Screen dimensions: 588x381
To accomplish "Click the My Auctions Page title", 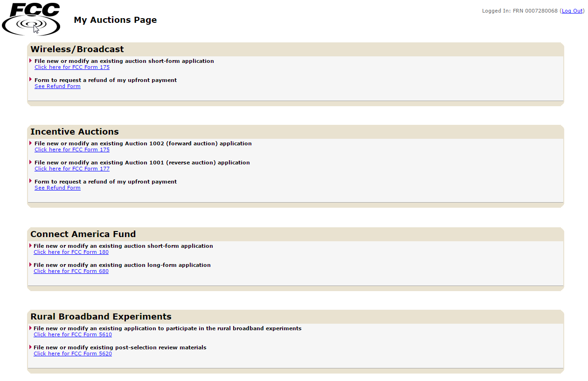I will click(115, 20).
